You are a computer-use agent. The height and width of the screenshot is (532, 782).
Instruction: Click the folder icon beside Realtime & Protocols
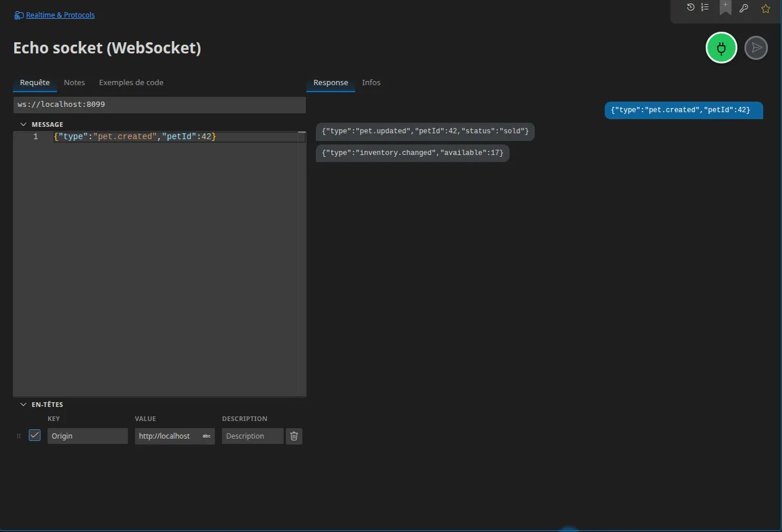pyautogui.click(x=19, y=15)
